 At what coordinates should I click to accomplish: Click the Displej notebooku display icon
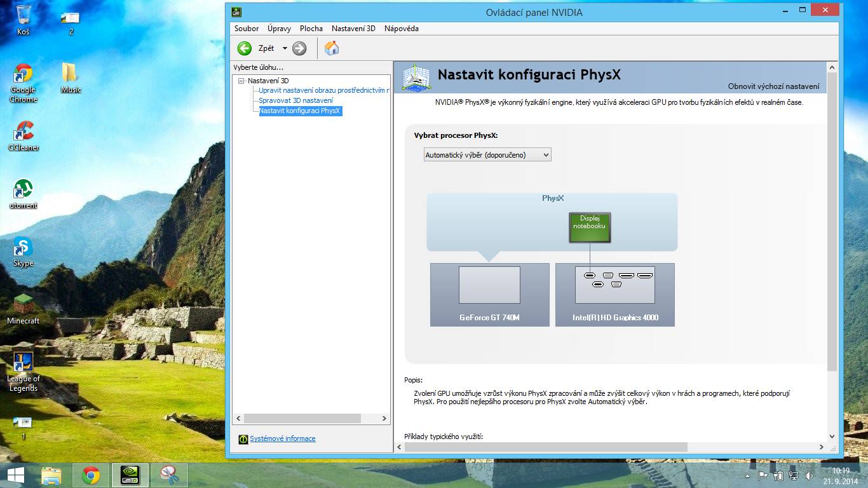pyautogui.click(x=590, y=227)
